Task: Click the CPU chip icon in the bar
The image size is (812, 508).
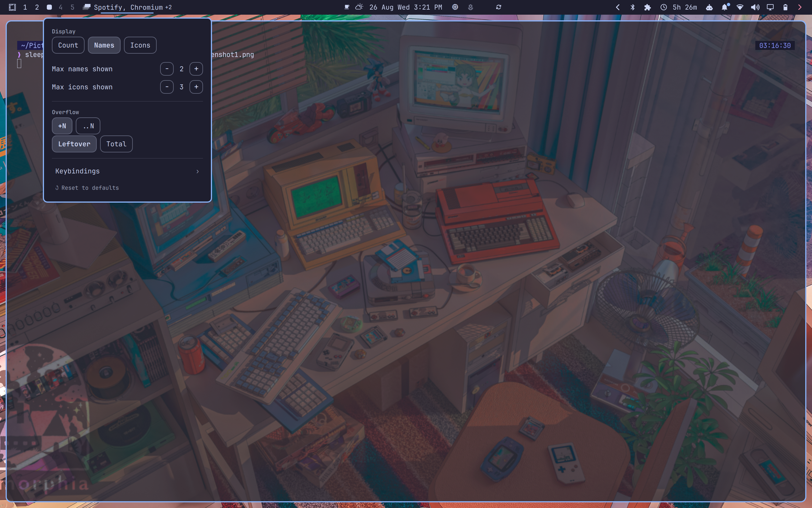Action: click(x=455, y=7)
